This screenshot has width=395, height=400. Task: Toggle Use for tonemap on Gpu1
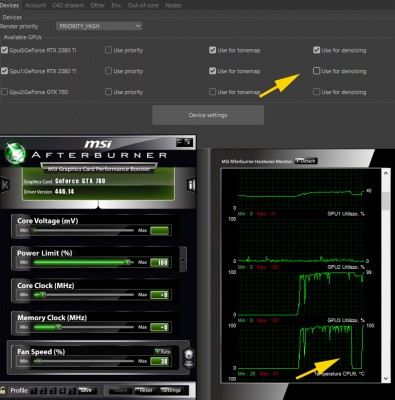pyautogui.click(x=212, y=71)
